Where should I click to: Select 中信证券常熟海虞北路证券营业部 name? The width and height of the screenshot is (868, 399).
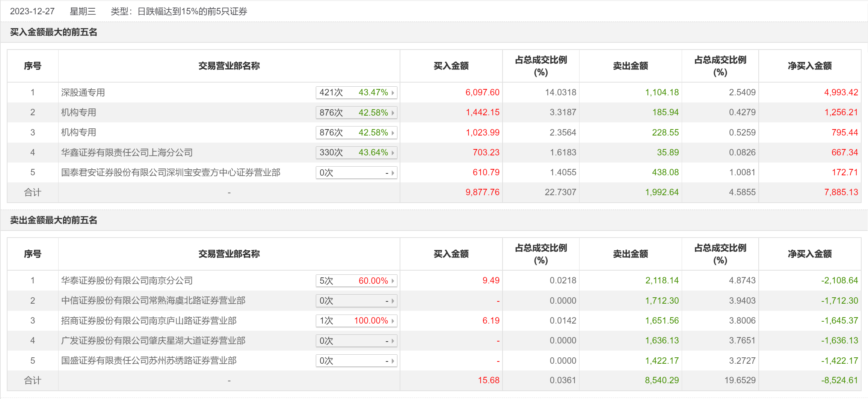(x=153, y=301)
